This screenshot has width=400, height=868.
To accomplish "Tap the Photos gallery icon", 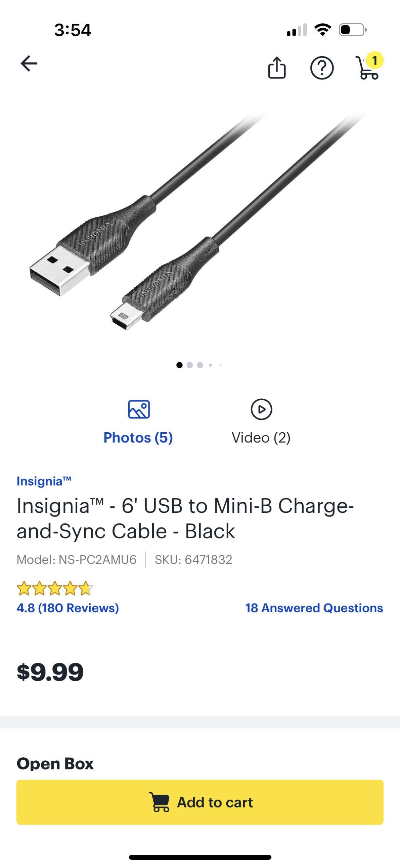I will coord(139,409).
